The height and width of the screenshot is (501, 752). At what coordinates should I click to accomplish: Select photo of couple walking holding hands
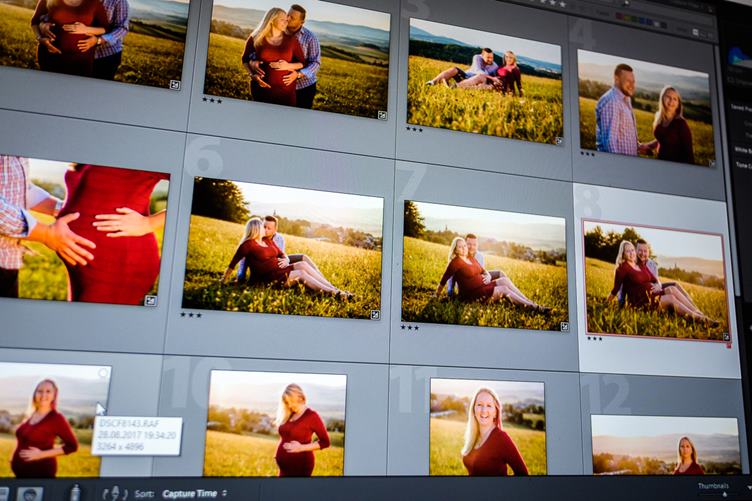(x=646, y=107)
